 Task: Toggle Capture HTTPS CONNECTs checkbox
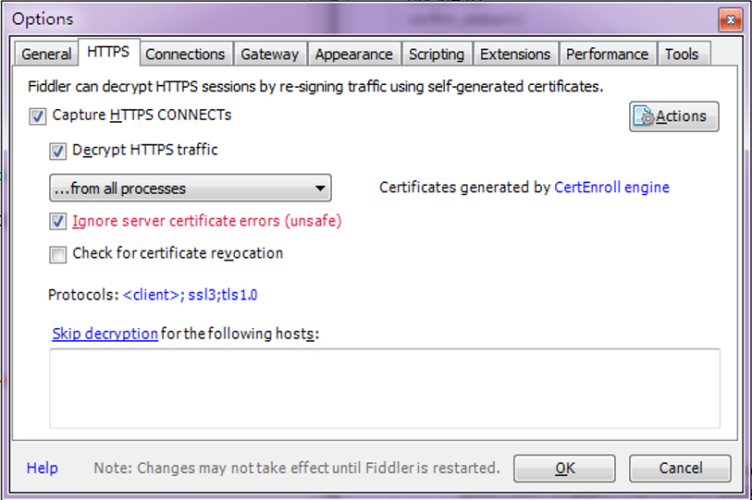click(x=38, y=116)
